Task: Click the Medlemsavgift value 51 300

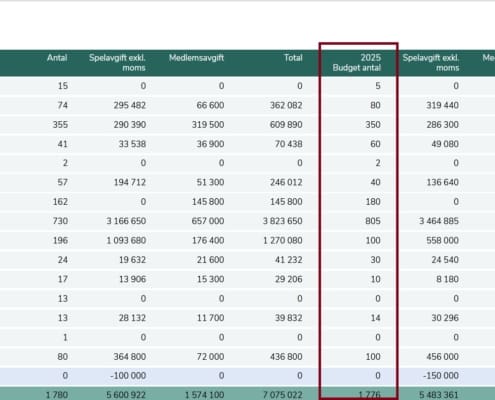Action: pyautogui.click(x=210, y=182)
